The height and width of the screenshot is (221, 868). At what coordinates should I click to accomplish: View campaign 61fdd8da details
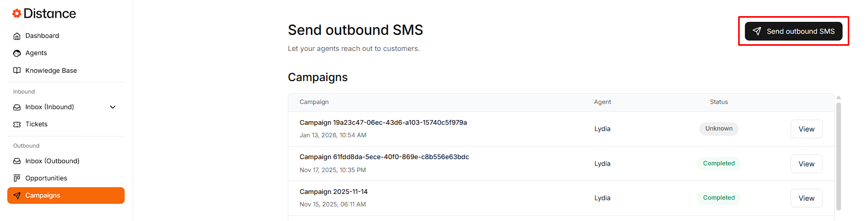pos(806,164)
